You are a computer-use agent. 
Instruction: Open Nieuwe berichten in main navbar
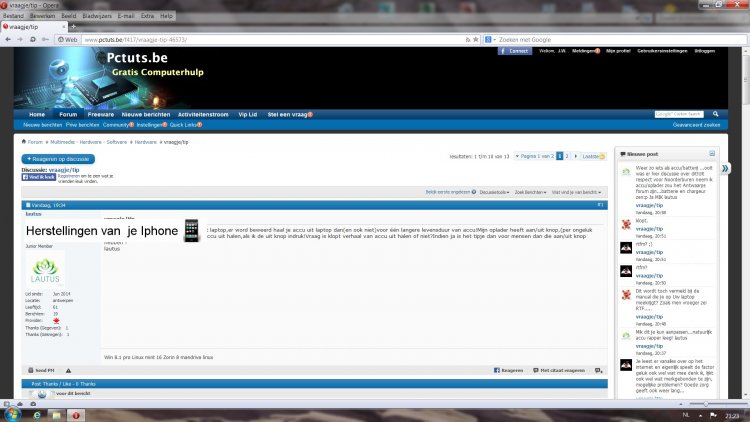tap(146, 115)
